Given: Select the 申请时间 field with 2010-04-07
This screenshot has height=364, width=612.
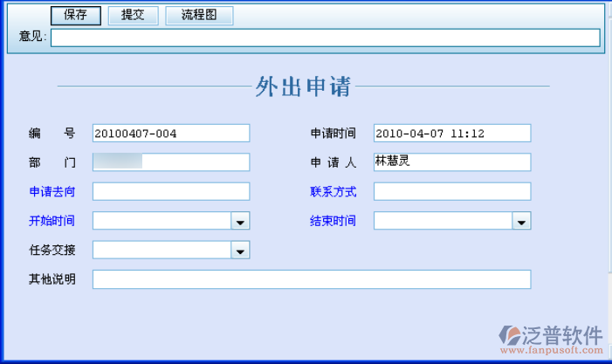Looking at the screenshot, I should [451, 133].
